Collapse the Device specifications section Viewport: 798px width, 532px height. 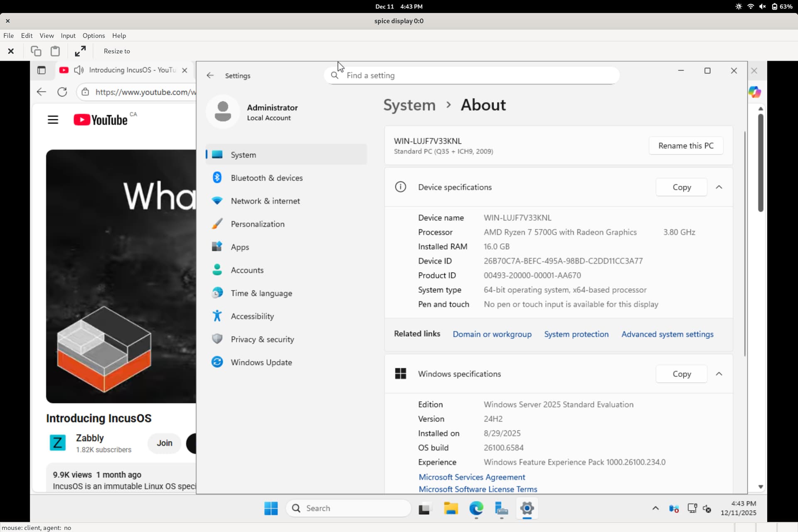719,187
